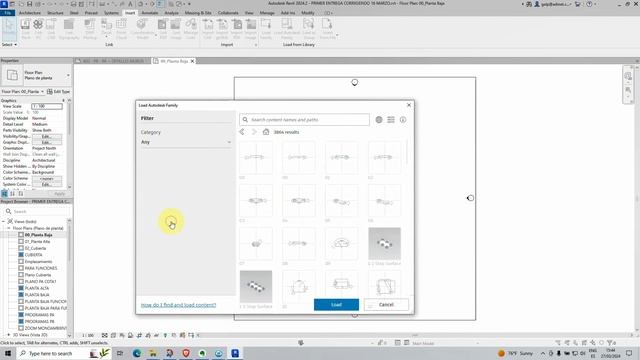Return to home in the family browser
640x360 pixels.
(x=266, y=132)
